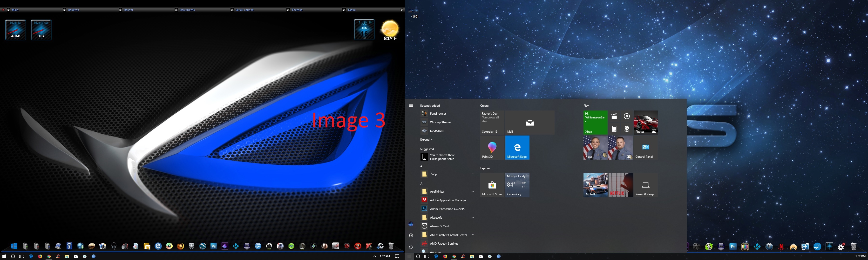Show hidden tray icons chevron
Screen dimensions: 868x260
pos(374,256)
